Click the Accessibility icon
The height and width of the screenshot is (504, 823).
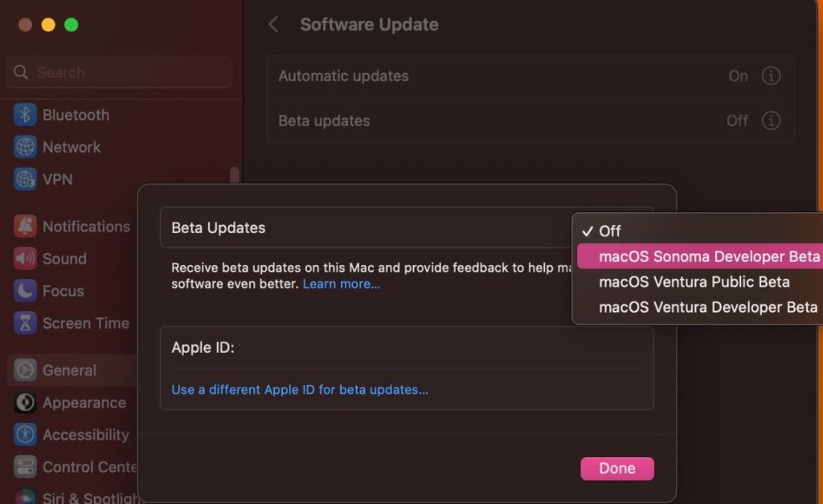point(25,435)
